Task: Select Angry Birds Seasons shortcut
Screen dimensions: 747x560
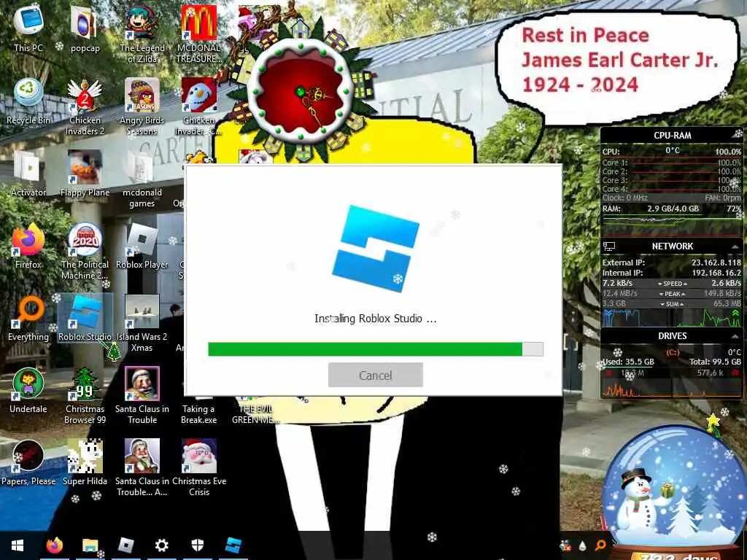Action: click(142, 106)
